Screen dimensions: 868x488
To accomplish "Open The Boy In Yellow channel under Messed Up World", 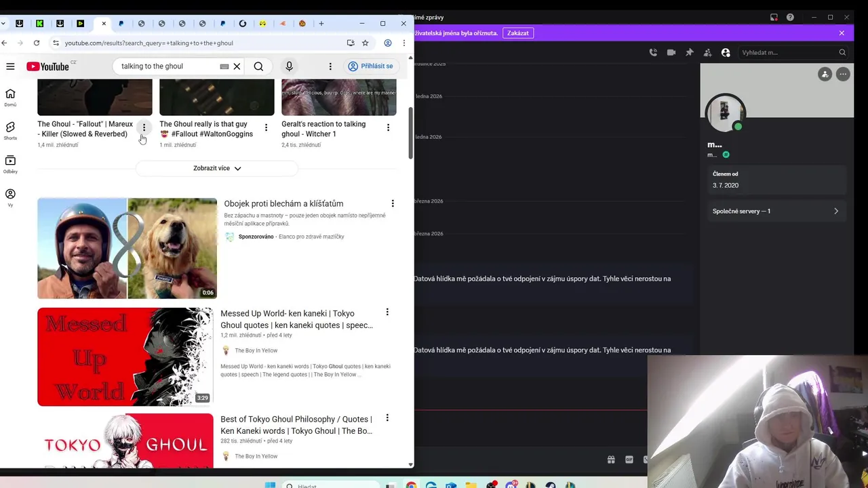I will click(x=256, y=350).
